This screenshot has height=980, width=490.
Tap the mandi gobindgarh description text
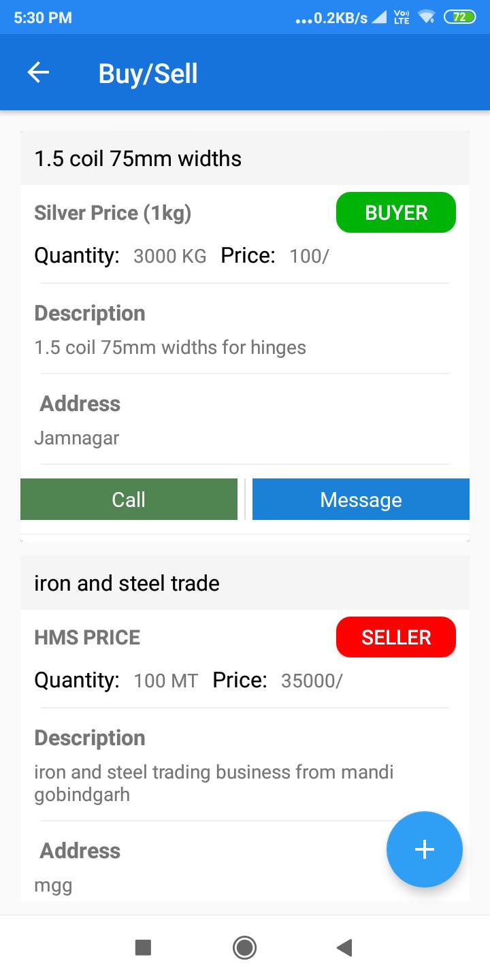(x=214, y=783)
